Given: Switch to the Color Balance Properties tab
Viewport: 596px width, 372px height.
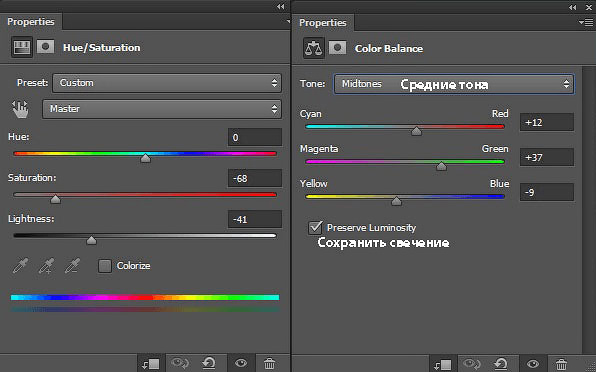Looking at the screenshot, I should click(x=323, y=23).
